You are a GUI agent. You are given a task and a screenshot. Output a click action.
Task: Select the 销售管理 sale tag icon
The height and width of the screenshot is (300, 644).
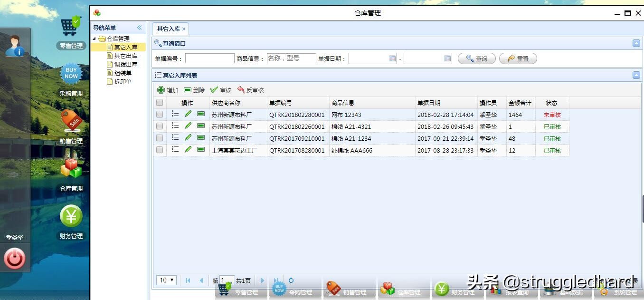70,121
